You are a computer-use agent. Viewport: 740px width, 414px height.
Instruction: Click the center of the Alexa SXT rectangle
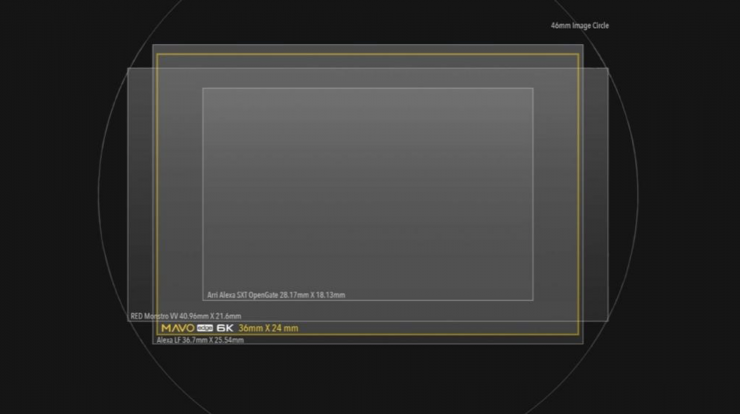[368, 194]
